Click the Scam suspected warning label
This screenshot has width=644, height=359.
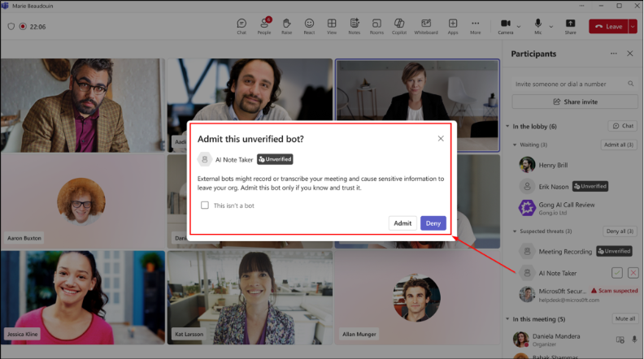[x=615, y=291]
